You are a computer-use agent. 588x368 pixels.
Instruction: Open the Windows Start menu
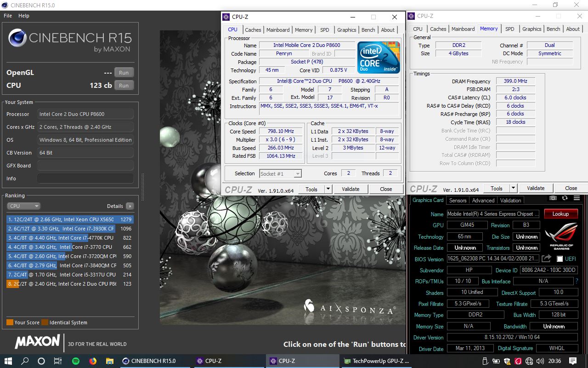pos(8,361)
